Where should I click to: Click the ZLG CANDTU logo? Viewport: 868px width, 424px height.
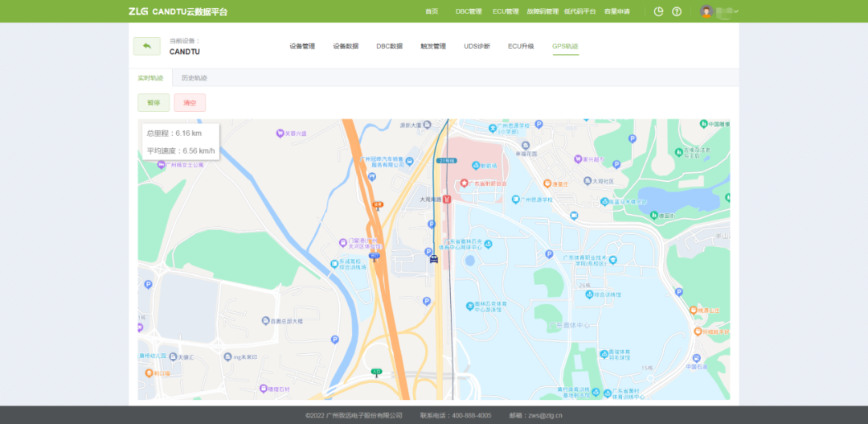(178, 11)
